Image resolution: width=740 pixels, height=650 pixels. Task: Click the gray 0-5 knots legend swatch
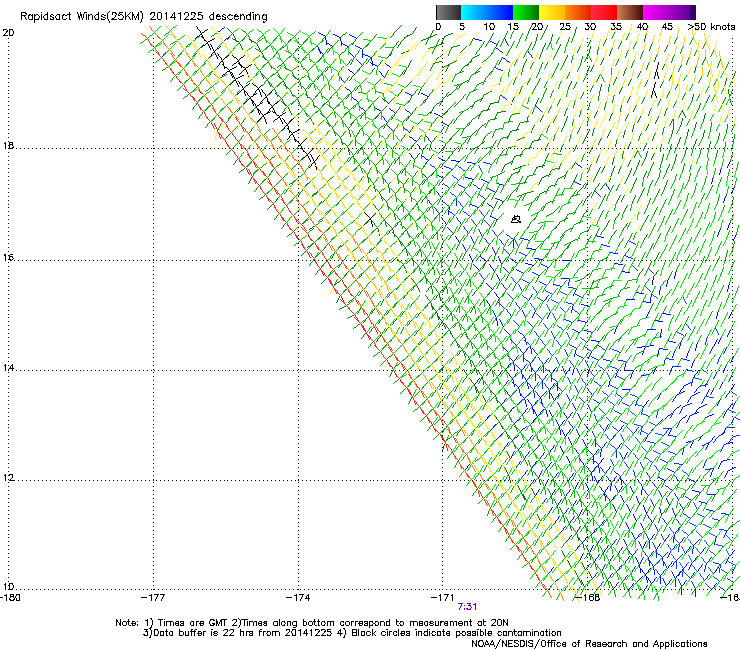click(448, 12)
